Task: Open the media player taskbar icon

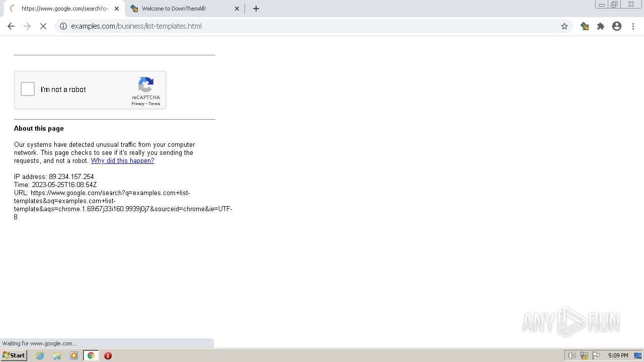Action: [74, 355]
